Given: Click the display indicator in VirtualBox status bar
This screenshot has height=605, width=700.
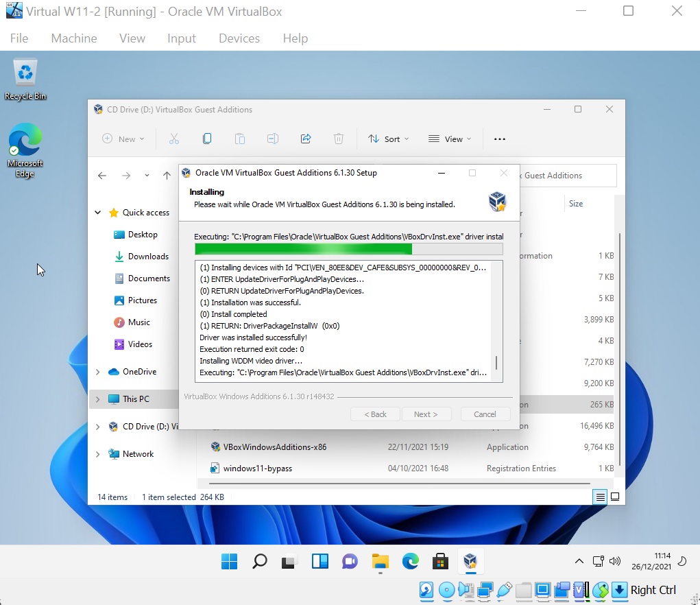Looking at the screenshot, I should (542, 591).
